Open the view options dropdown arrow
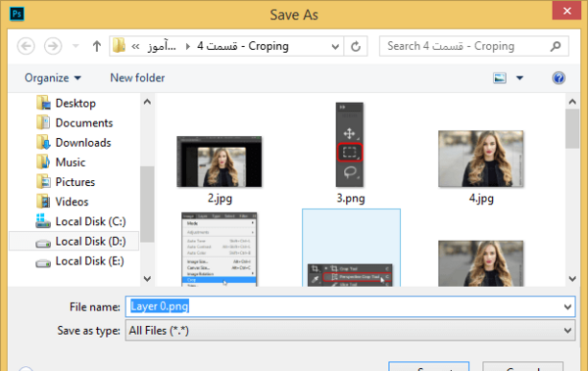Screen dimensions: 588x371 coord(519,78)
